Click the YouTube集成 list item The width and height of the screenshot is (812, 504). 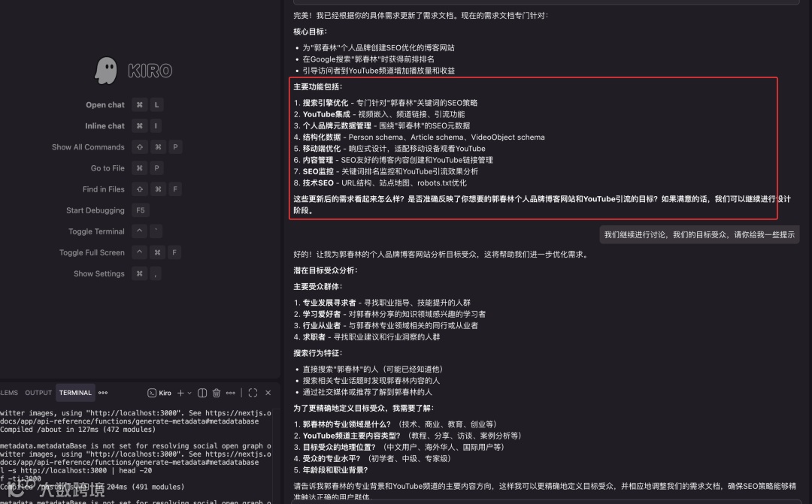(x=379, y=114)
